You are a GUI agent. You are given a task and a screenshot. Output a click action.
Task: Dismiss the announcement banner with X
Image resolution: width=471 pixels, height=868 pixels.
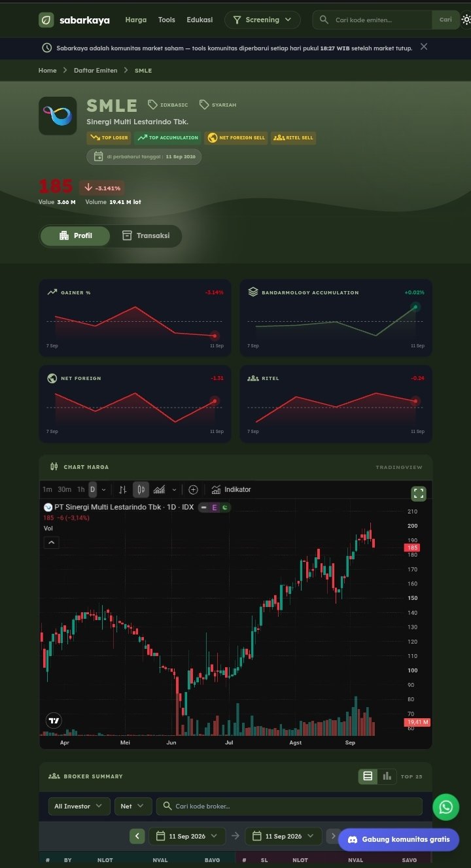(424, 46)
